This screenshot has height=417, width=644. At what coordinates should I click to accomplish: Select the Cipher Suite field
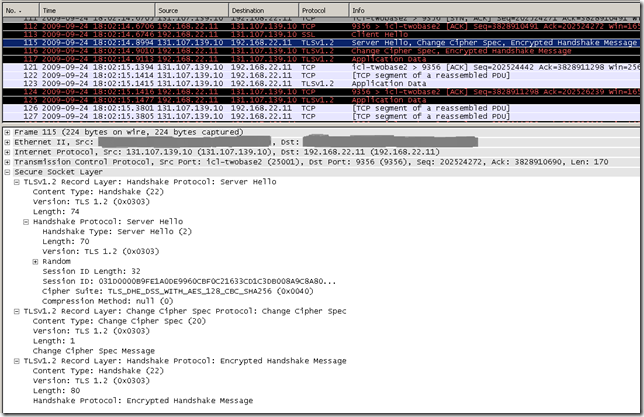(177, 291)
